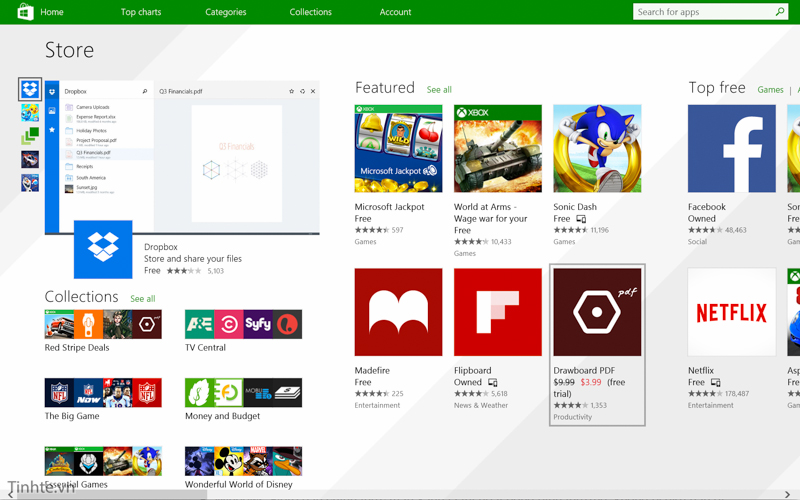Click the Netflix title text
Screen dimensions: 800x500
[x=701, y=370]
